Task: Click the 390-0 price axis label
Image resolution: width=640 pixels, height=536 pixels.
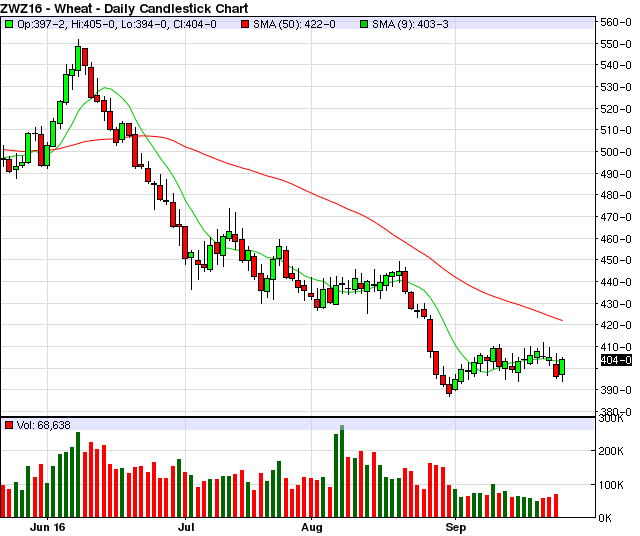Action: pos(616,390)
